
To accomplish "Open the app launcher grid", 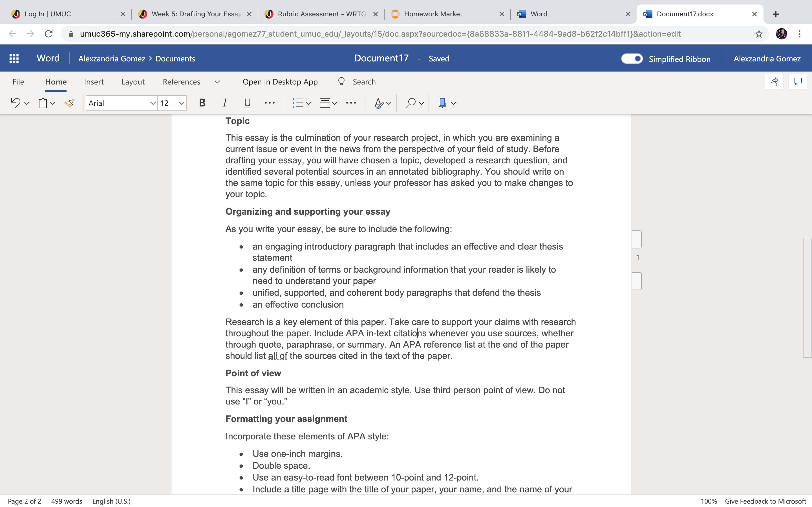I will (x=14, y=58).
